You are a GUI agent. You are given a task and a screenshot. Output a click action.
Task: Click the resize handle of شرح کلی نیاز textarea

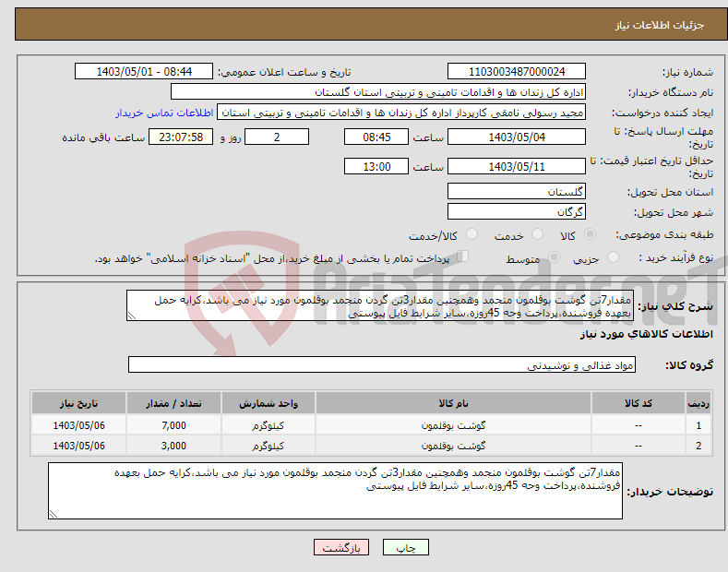[x=132, y=316]
